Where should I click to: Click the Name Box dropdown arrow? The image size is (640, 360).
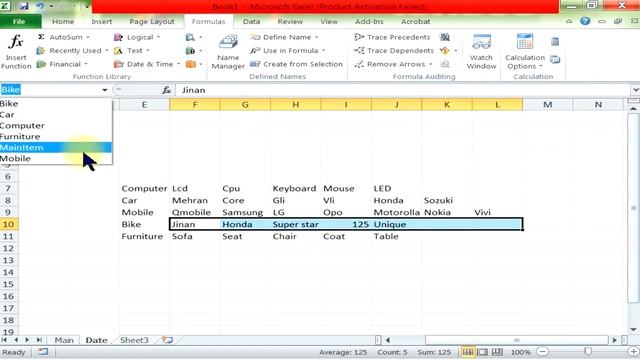pos(104,90)
